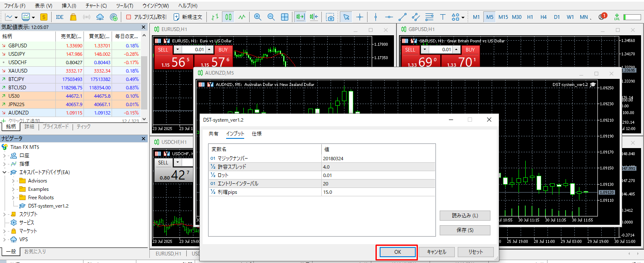
Task: Tile windows with the grid icon
Action: pyautogui.click(x=284, y=17)
